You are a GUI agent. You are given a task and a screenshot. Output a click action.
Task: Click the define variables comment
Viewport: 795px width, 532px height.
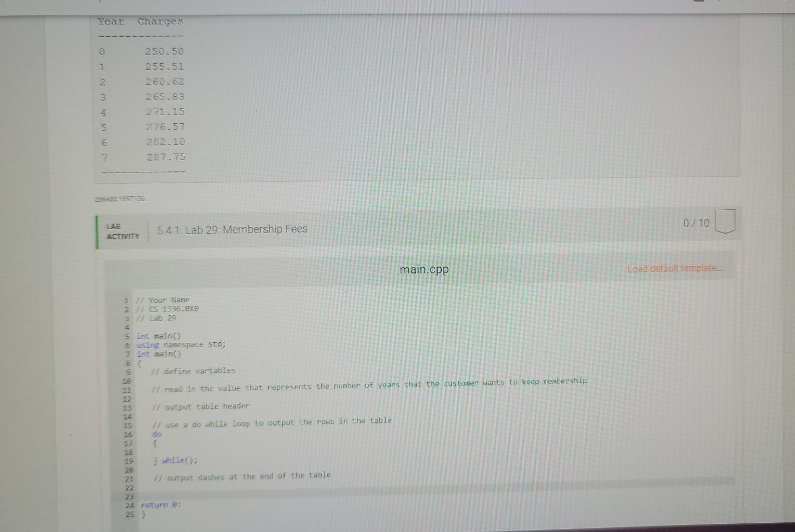click(193, 371)
